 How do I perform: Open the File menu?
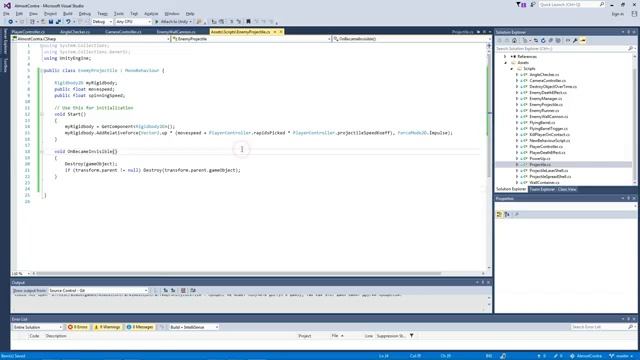pyautogui.click(x=6, y=13)
